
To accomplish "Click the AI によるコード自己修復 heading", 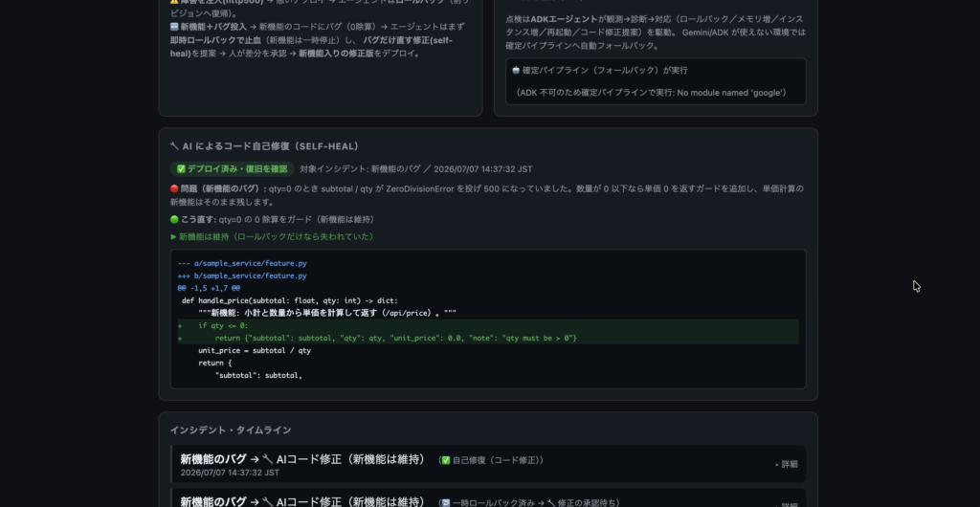I will pyautogui.click(x=270, y=146).
